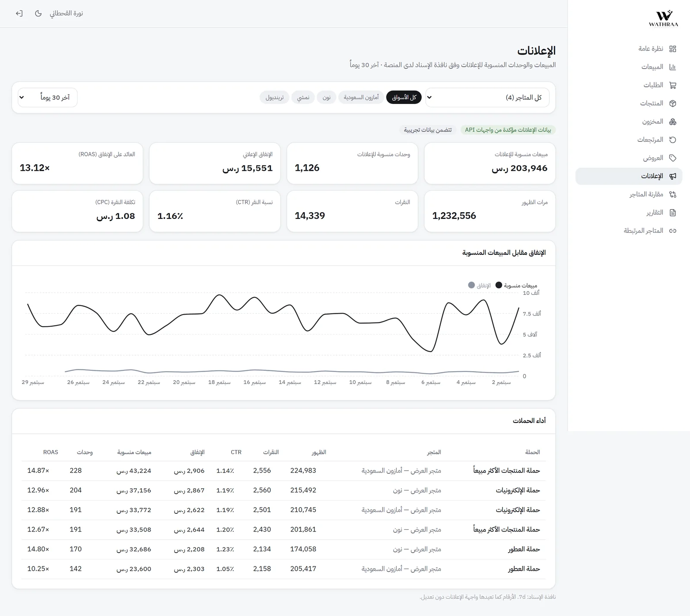Image resolution: width=690 pixels, height=616 pixels.
Task: Toggle الإنفاق legend gray dot
Action: point(471,285)
